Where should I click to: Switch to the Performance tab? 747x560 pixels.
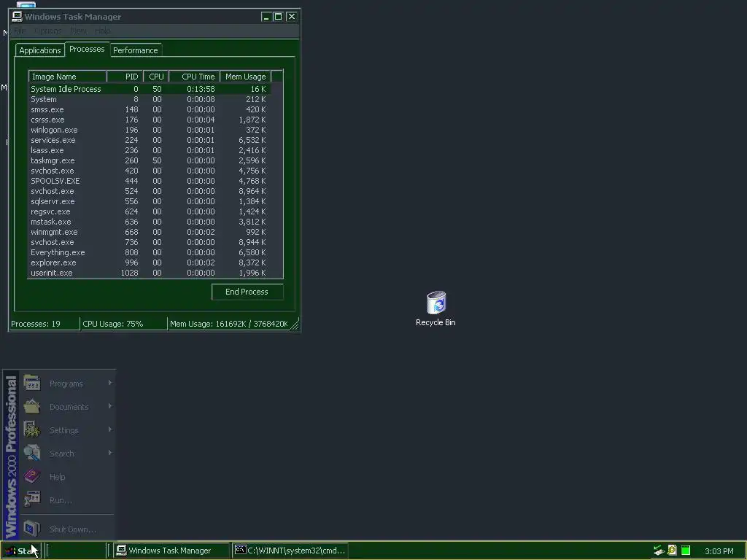click(135, 50)
